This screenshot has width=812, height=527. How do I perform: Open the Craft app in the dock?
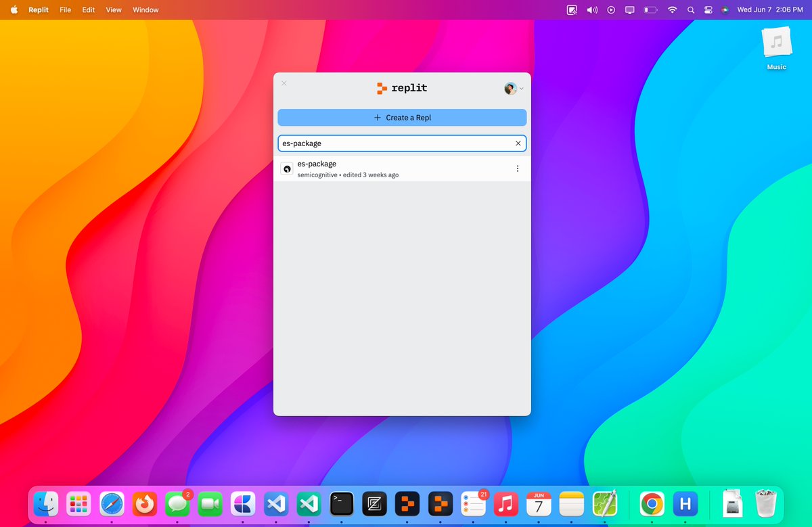click(243, 504)
